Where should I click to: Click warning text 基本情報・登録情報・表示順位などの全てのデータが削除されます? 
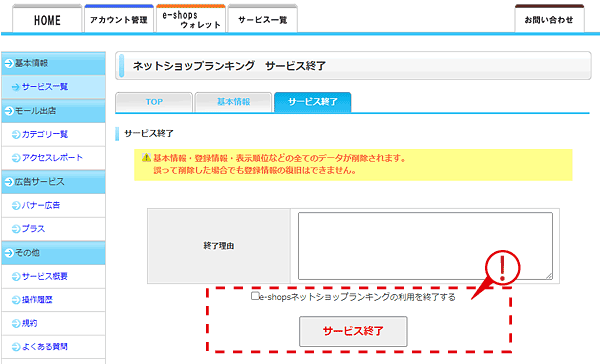coord(280,158)
